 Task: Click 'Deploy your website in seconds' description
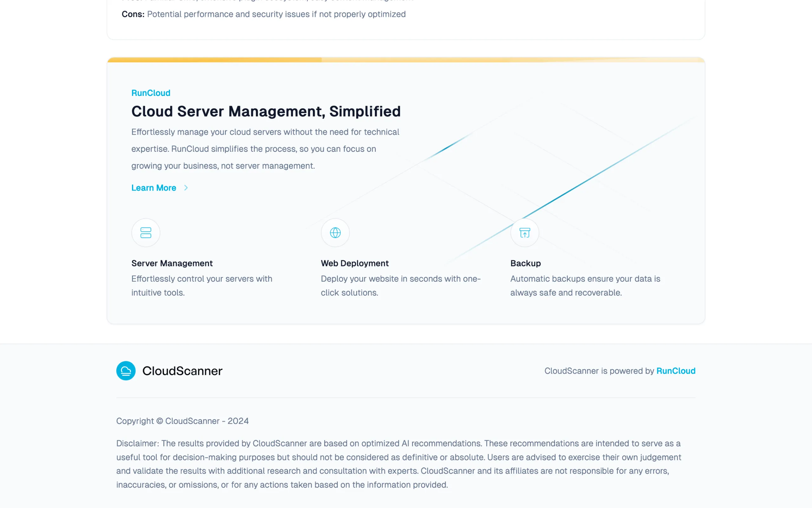[x=401, y=285]
